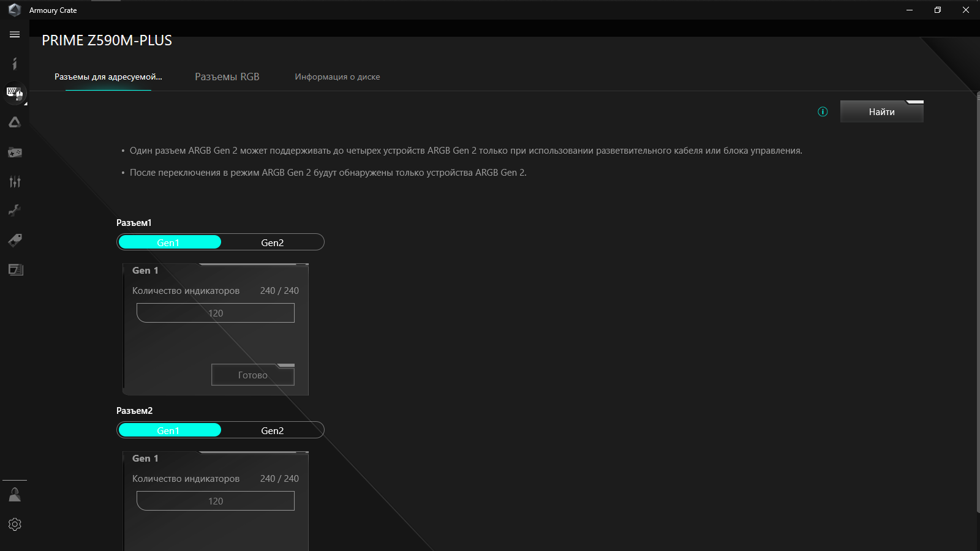Click Готово in the Разъем1 panel
Image resolution: width=980 pixels, height=551 pixels.
(x=253, y=375)
